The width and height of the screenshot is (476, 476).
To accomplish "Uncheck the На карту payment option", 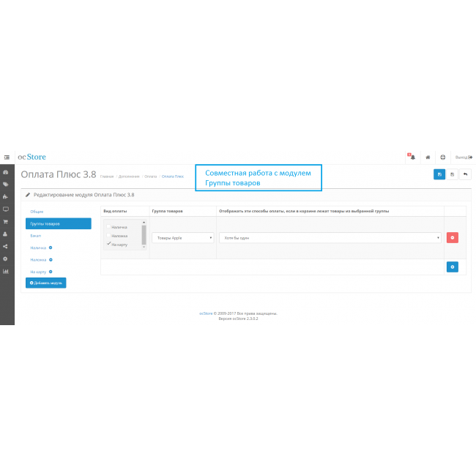I will click(x=109, y=244).
